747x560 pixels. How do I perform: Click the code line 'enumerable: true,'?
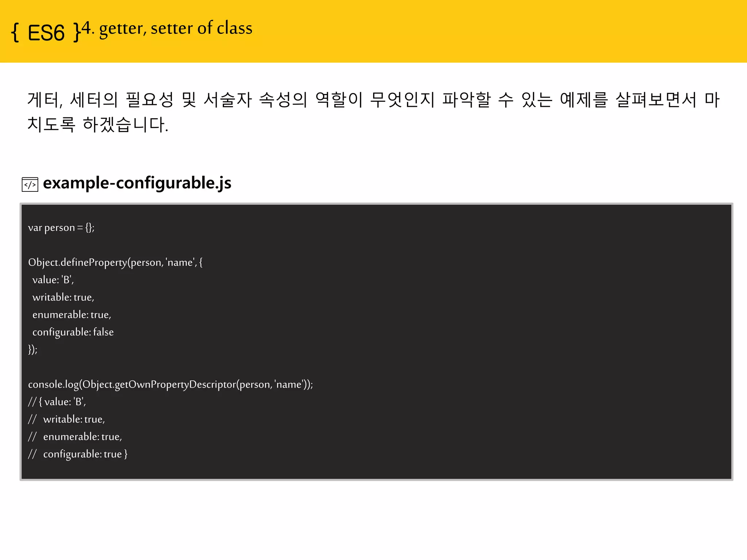click(72, 315)
